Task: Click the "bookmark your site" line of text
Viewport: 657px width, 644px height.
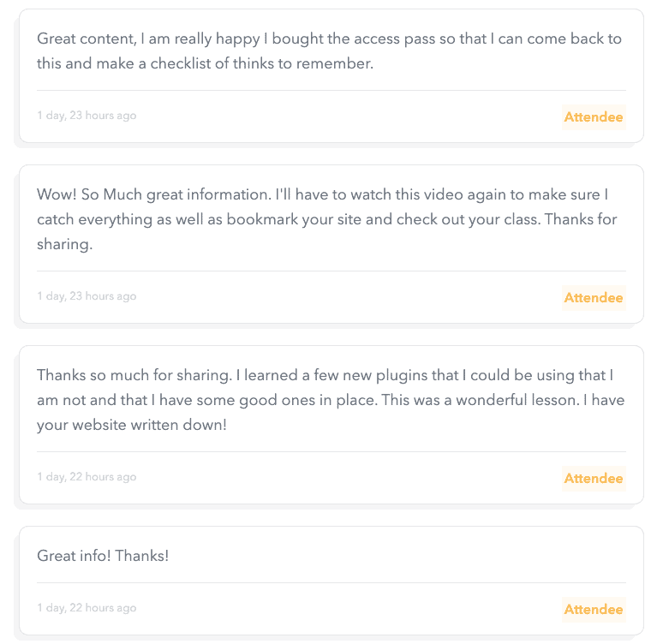Action: point(326,219)
